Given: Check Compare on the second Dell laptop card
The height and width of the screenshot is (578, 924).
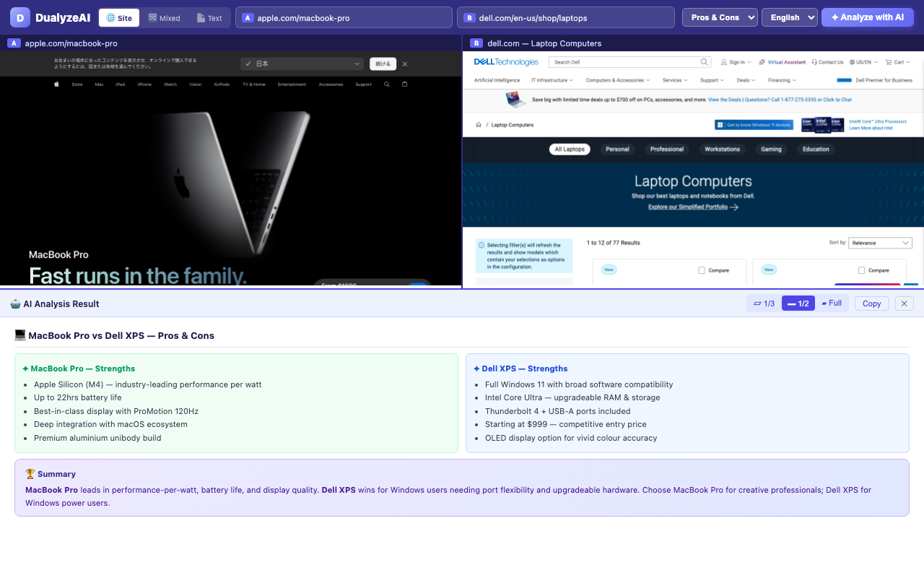Looking at the screenshot, I should pyautogui.click(x=862, y=270).
